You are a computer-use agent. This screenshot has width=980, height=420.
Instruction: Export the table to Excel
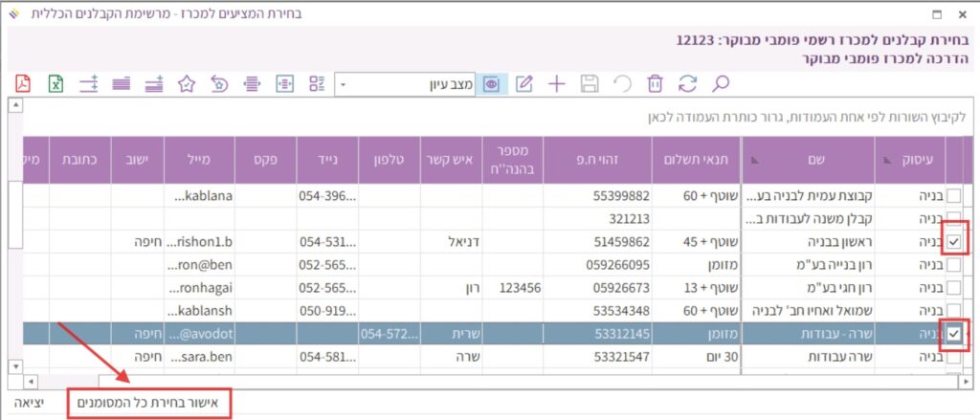click(x=56, y=83)
